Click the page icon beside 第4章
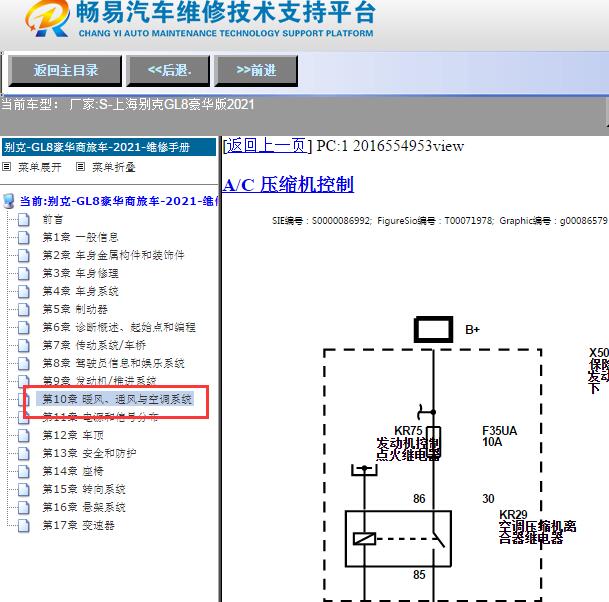 pyautogui.click(x=24, y=291)
